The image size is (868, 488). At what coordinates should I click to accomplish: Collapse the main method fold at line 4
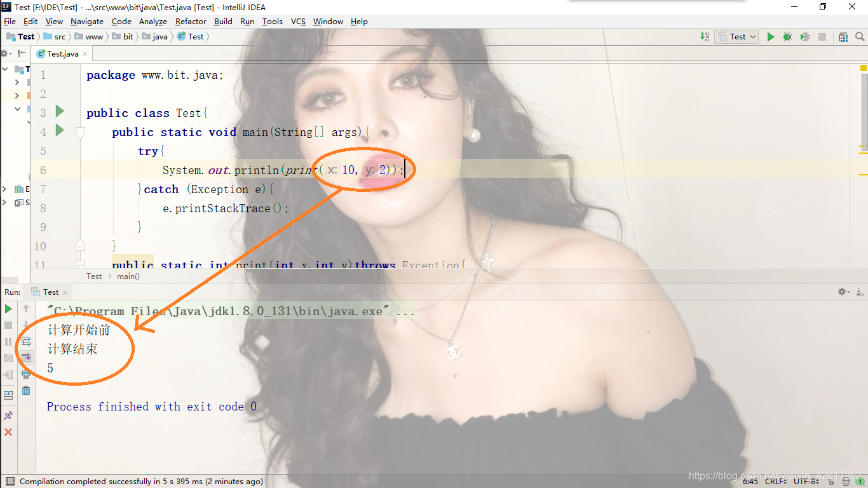click(x=80, y=132)
